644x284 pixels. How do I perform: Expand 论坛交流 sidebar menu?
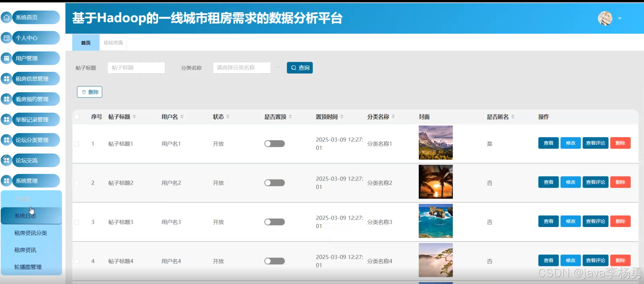click(36, 160)
